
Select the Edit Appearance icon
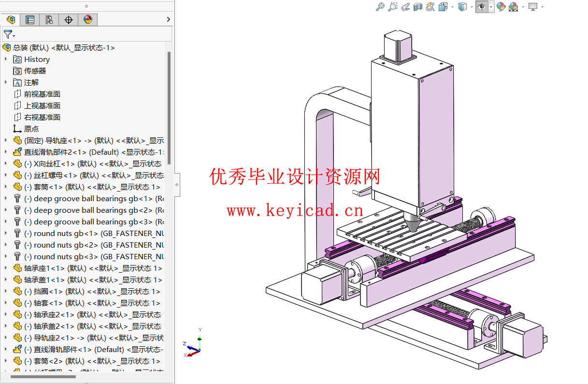502,7
